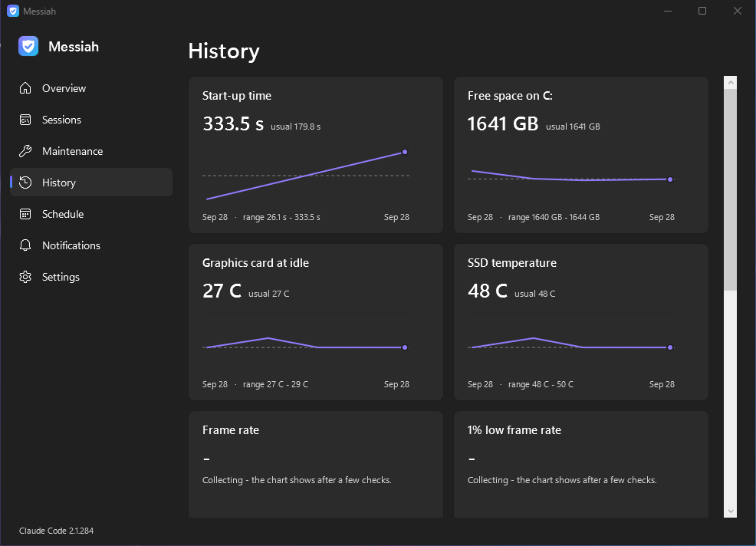Open the Settings page
Image resolution: width=756 pixels, height=546 pixels.
pyautogui.click(x=91, y=277)
